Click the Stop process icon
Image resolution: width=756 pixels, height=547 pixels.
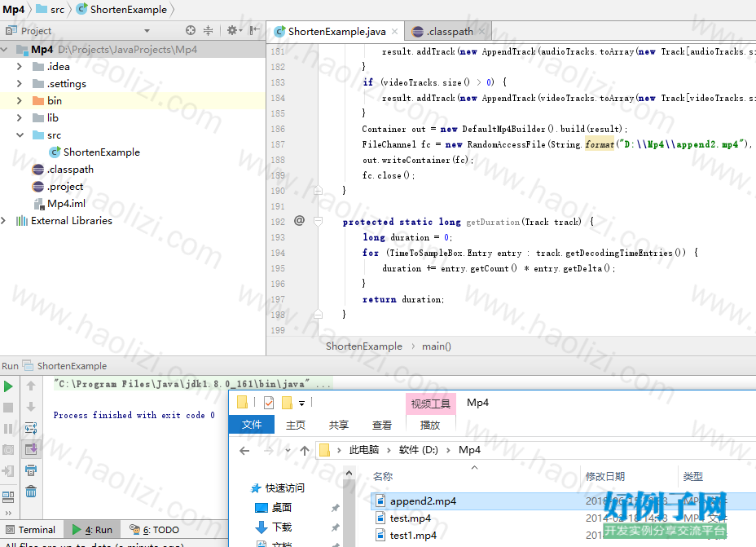click(8, 408)
